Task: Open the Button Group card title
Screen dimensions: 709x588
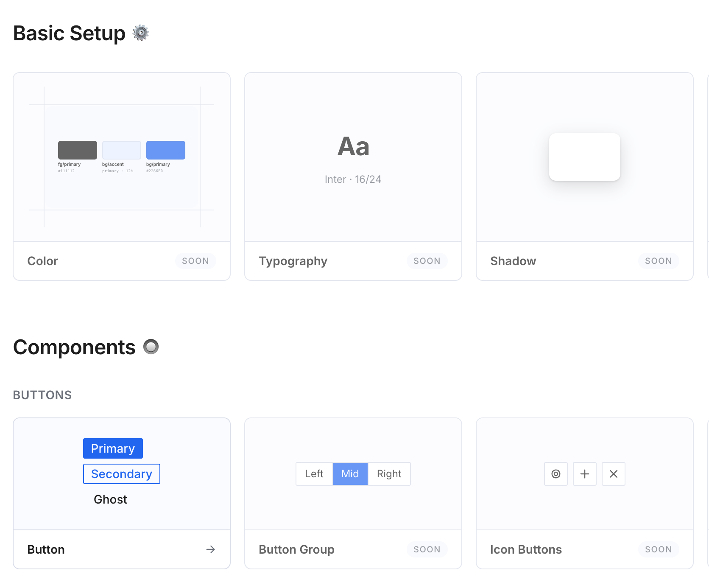Action: (x=297, y=549)
